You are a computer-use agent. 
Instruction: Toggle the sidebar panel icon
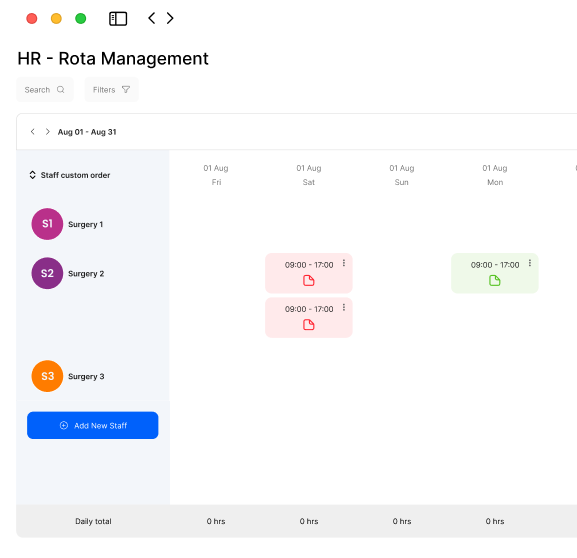[x=118, y=18]
